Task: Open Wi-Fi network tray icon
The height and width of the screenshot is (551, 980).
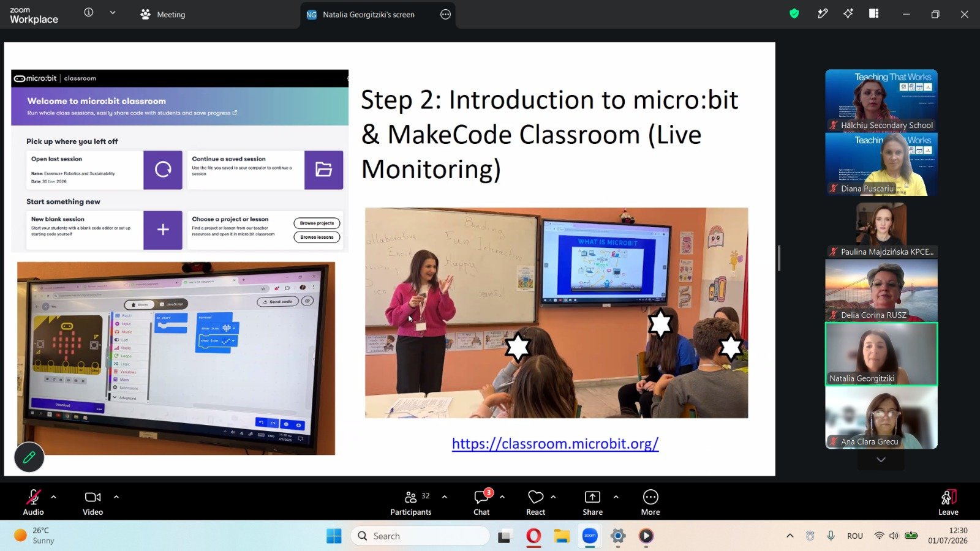Action: [x=879, y=536]
